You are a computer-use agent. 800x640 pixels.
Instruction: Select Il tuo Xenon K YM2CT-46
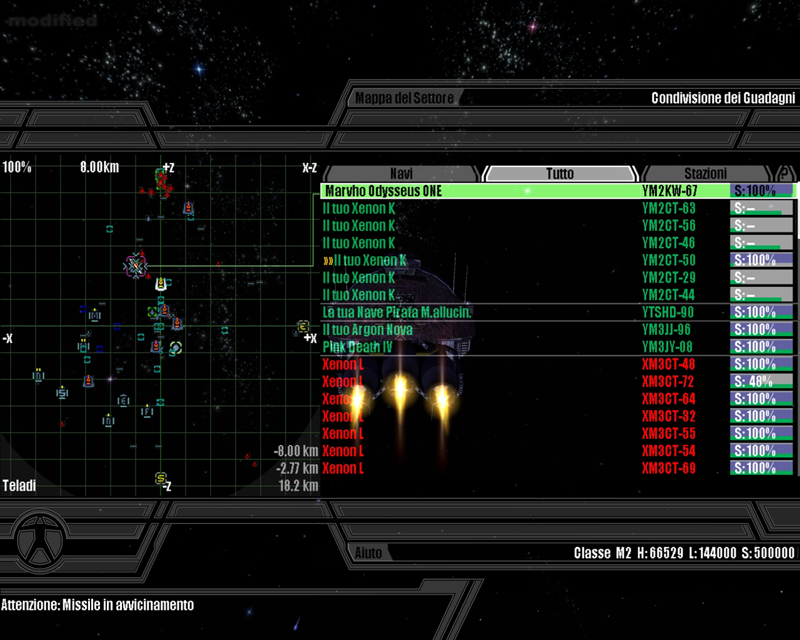click(x=558, y=243)
